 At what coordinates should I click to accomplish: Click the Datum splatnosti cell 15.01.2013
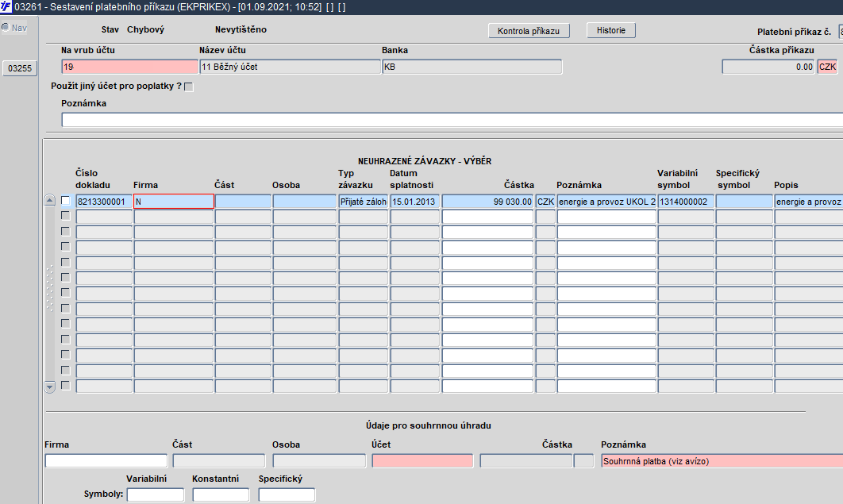pyautogui.click(x=414, y=202)
